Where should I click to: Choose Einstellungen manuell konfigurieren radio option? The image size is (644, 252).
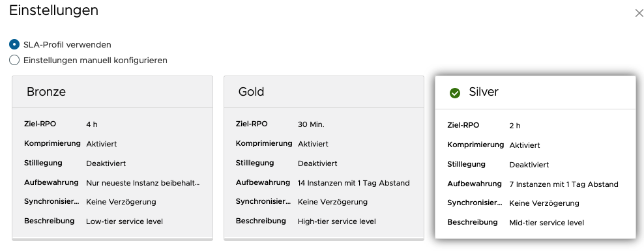(14, 60)
